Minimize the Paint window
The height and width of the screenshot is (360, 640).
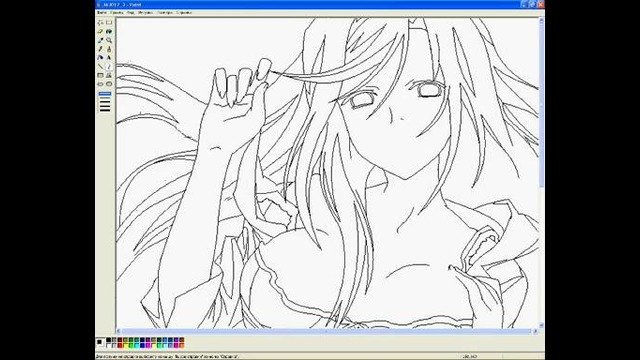click(524, 4)
